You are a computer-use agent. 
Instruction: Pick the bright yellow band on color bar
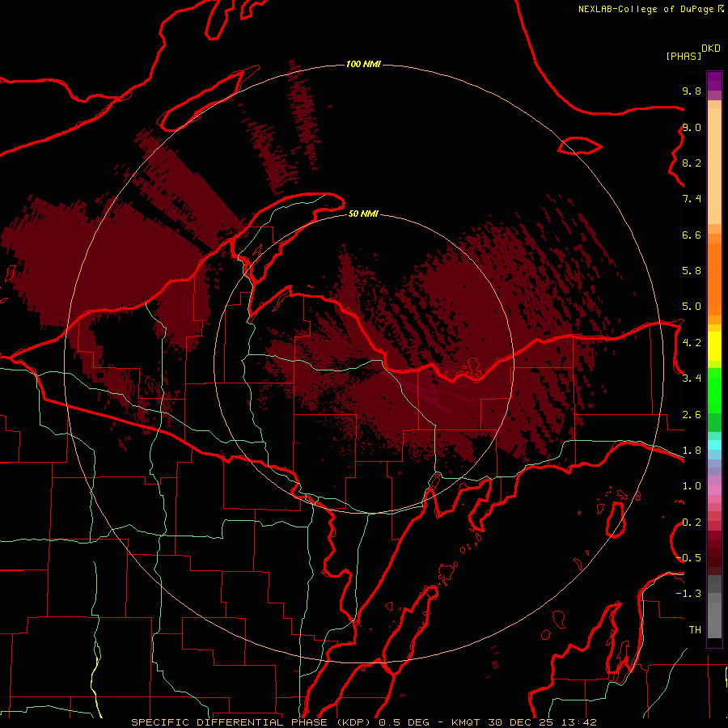click(714, 346)
